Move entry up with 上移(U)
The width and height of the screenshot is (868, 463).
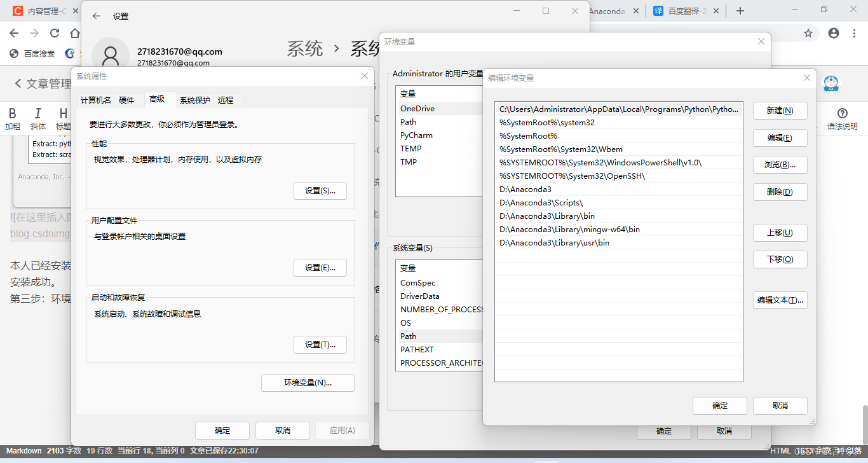pos(780,233)
